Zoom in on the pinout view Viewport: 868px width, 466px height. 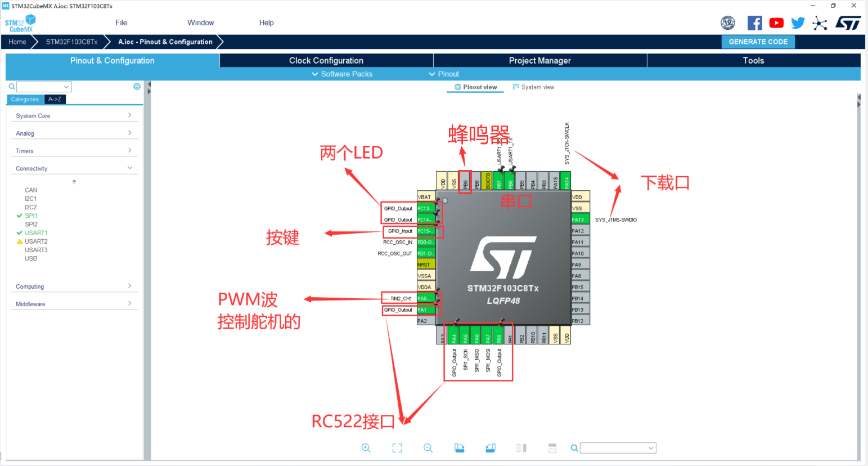[366, 448]
